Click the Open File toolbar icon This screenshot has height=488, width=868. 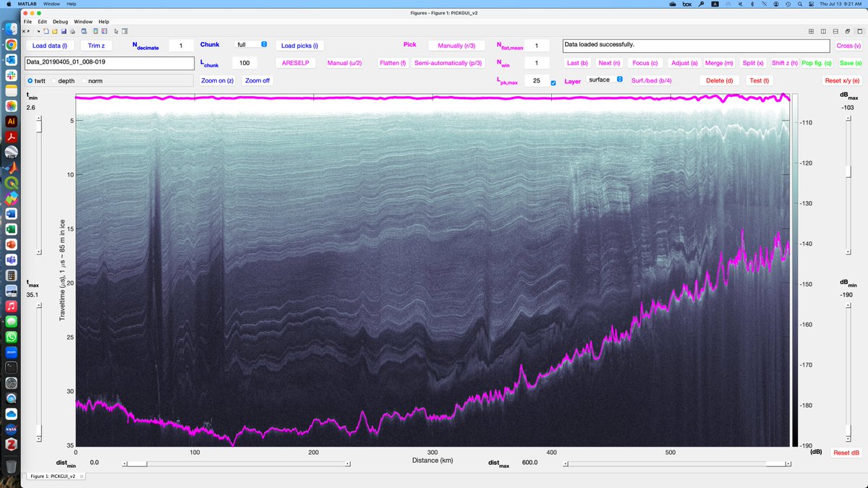54,32
